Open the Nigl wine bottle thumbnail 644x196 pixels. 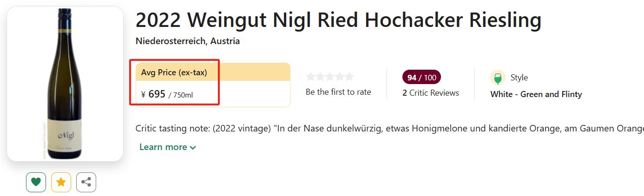click(x=65, y=84)
